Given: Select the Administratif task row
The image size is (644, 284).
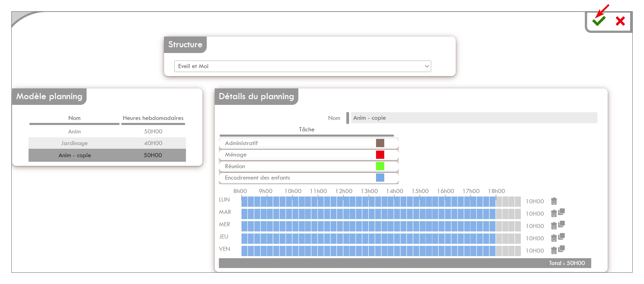Looking at the screenshot, I should tap(309, 143).
